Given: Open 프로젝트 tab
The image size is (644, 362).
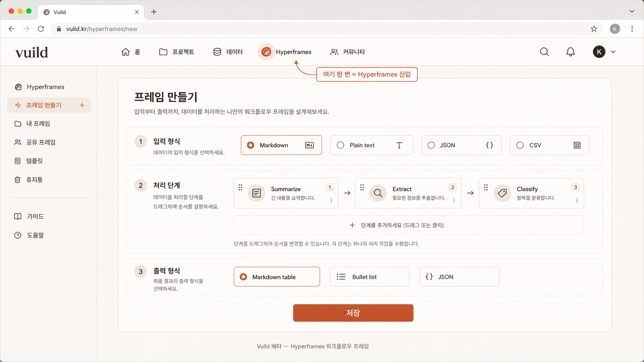Looking at the screenshot, I should point(177,52).
